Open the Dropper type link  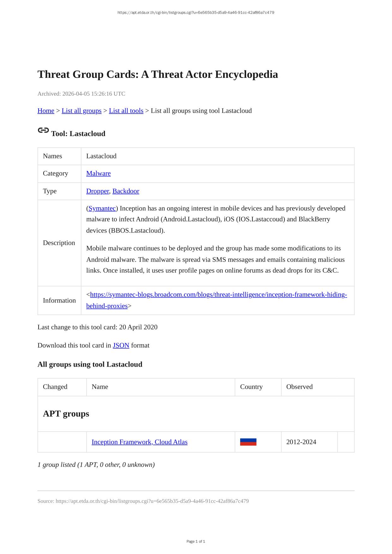(97, 191)
